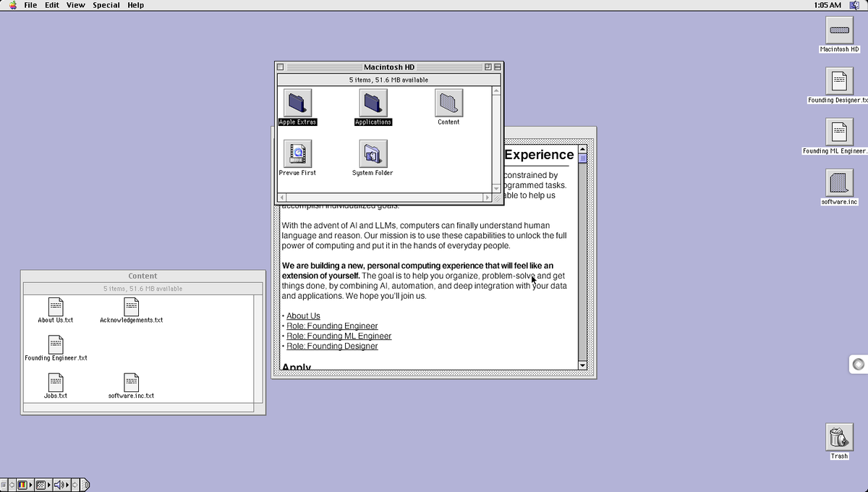This screenshot has width=868, height=492.
Task: Select Acknowledgements.txt file icon
Action: [131, 307]
